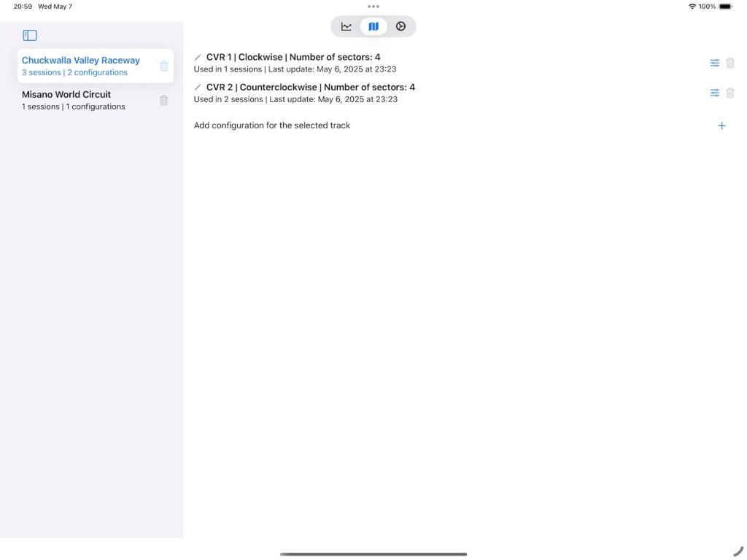Toggle the sidebar panel icon

click(x=30, y=35)
